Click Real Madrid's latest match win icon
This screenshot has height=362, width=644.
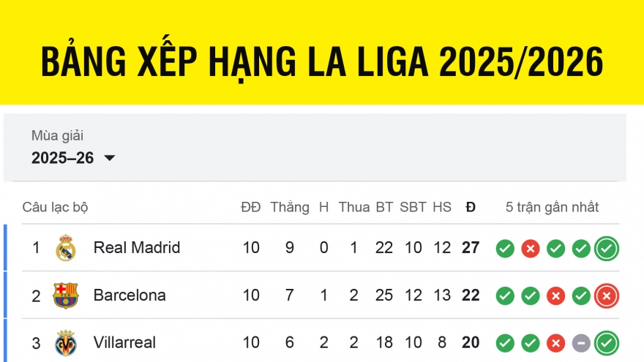pyautogui.click(x=606, y=249)
